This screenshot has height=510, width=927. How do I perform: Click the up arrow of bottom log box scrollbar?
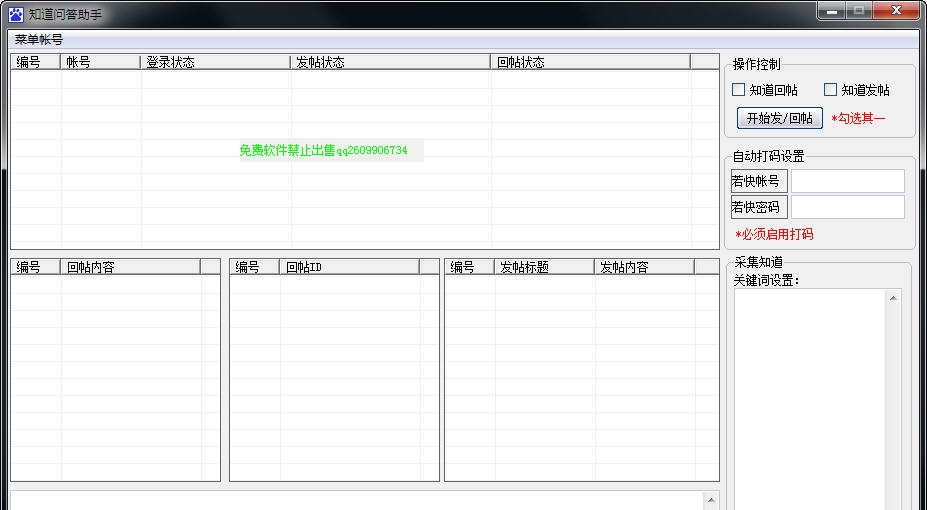[711, 500]
